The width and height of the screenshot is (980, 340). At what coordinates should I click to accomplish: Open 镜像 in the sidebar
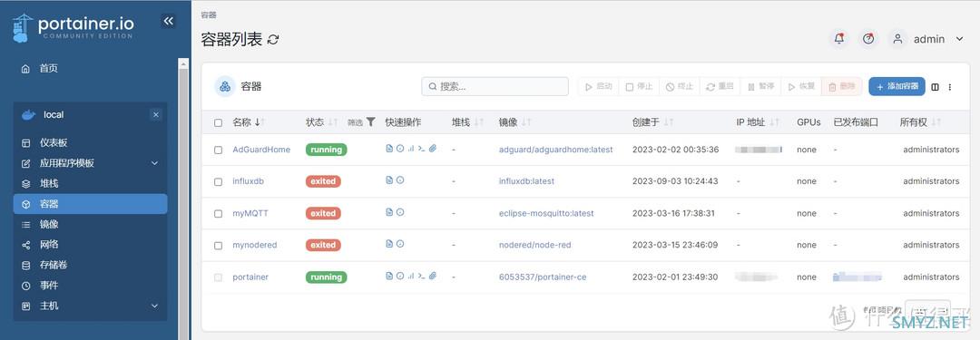(x=90, y=224)
